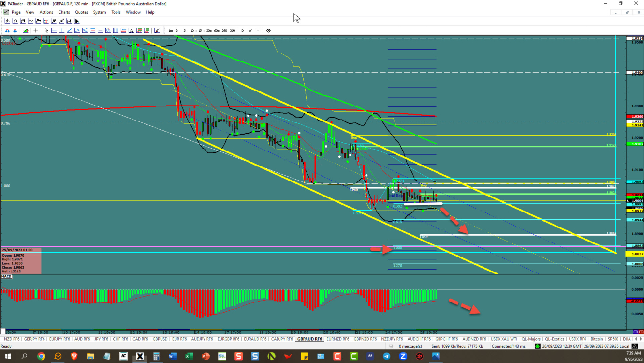Image resolution: width=644 pixels, height=363 pixels.
Task: Open the messages envelope icon in status bar
Action: [391, 346]
